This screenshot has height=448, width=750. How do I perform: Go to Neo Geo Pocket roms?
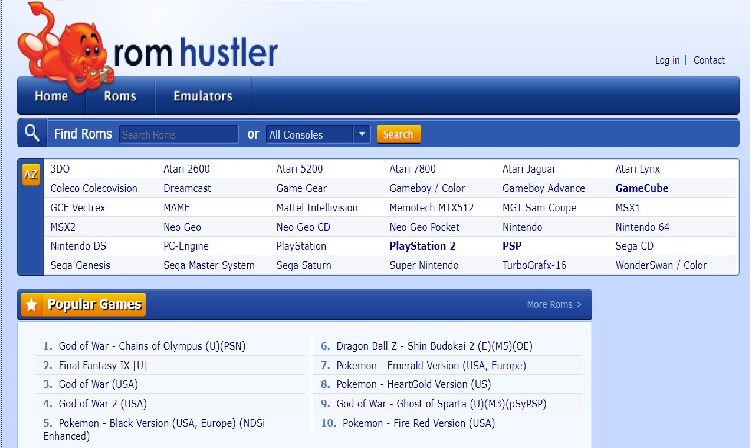click(x=424, y=227)
